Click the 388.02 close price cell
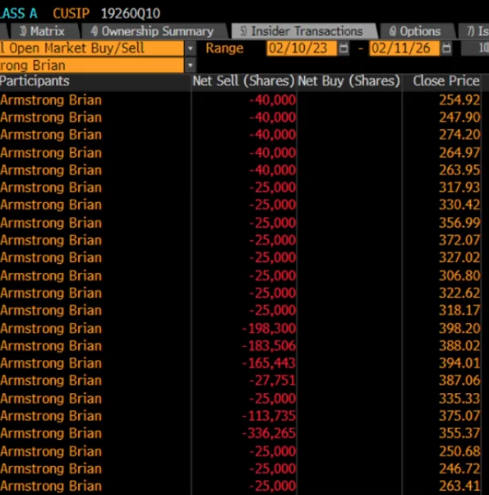The width and height of the screenshot is (489, 495). coord(459,346)
